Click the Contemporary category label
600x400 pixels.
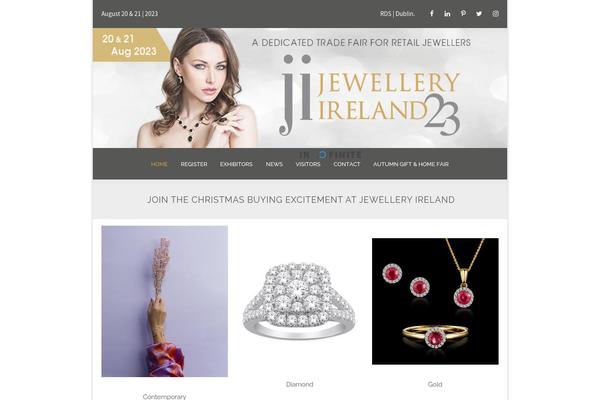(x=165, y=397)
